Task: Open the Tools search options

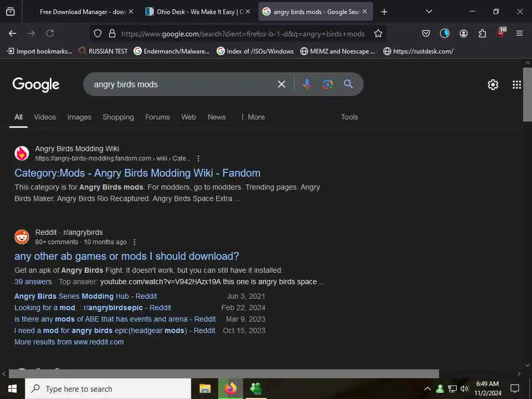Action: pyautogui.click(x=349, y=117)
